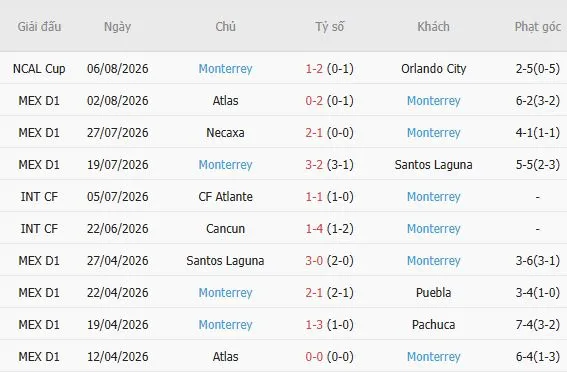Click NCAL Cup league label
The image size is (567, 372).
[x=39, y=69]
